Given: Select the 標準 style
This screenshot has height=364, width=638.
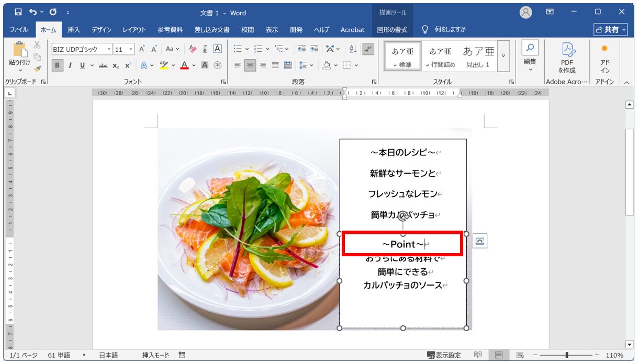Looking at the screenshot, I should pos(402,56).
